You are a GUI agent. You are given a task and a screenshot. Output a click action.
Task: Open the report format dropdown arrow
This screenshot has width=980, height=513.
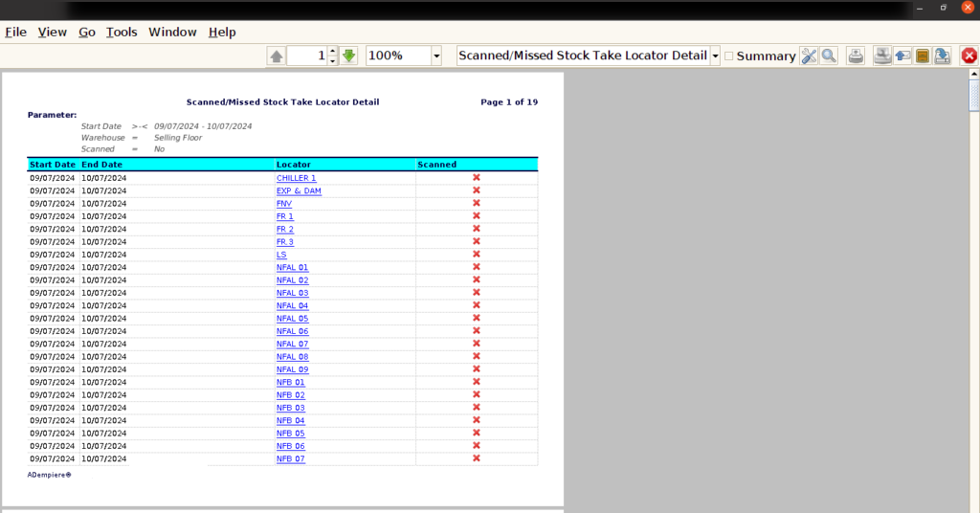click(x=715, y=56)
